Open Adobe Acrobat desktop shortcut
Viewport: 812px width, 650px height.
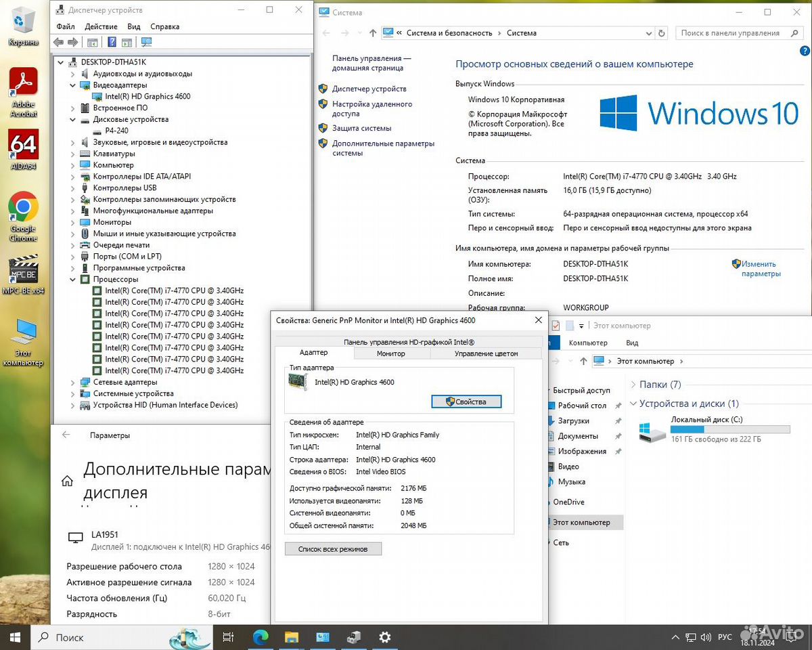(24, 93)
